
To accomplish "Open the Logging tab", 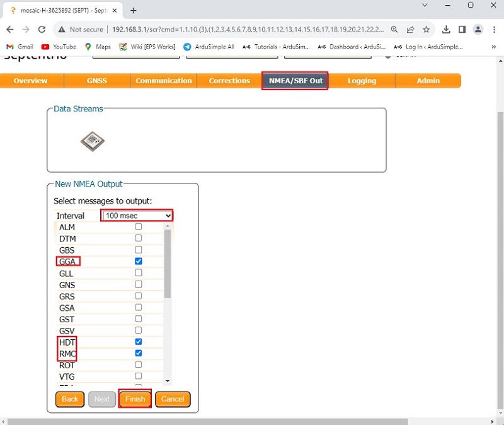I will click(362, 81).
